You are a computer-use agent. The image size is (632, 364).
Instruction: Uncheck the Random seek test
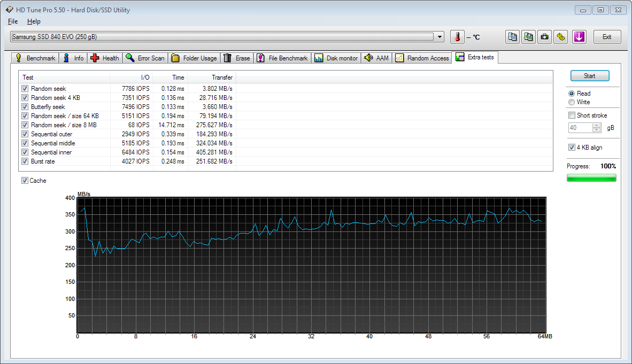point(25,89)
